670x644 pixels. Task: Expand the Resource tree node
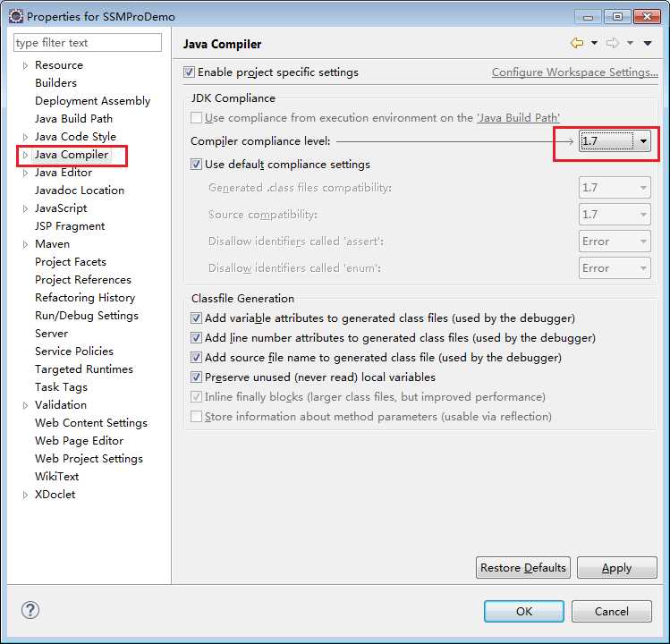(25, 65)
